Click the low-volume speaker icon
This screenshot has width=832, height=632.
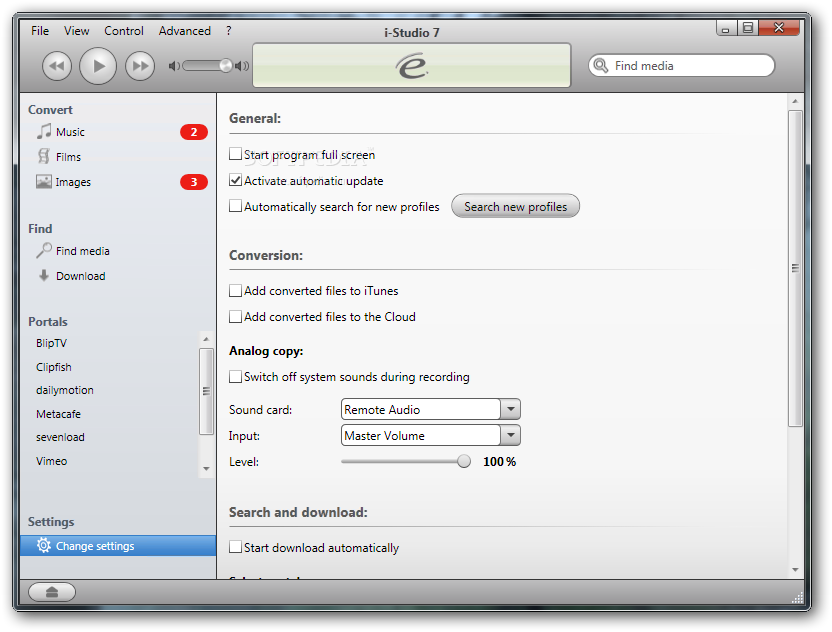pos(174,66)
